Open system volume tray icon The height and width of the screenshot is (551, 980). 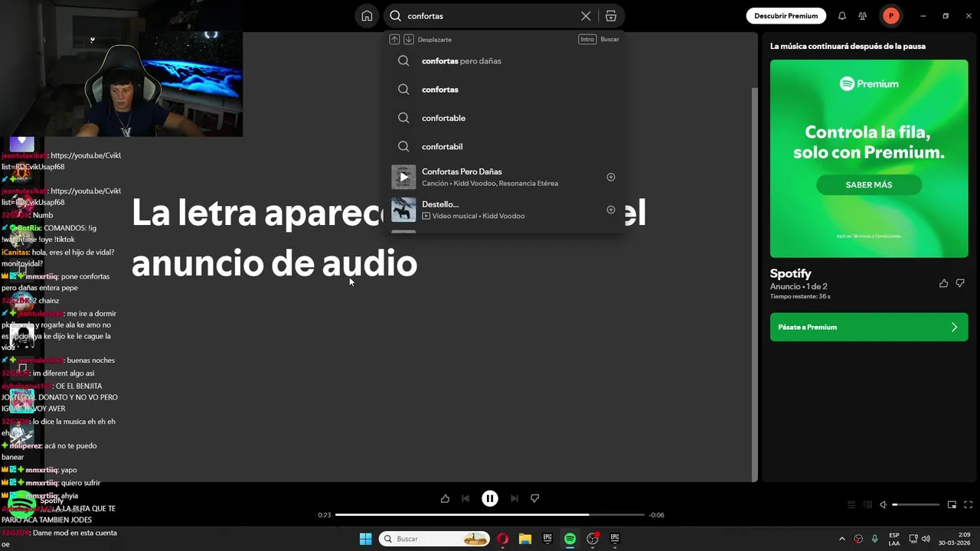[926, 539]
